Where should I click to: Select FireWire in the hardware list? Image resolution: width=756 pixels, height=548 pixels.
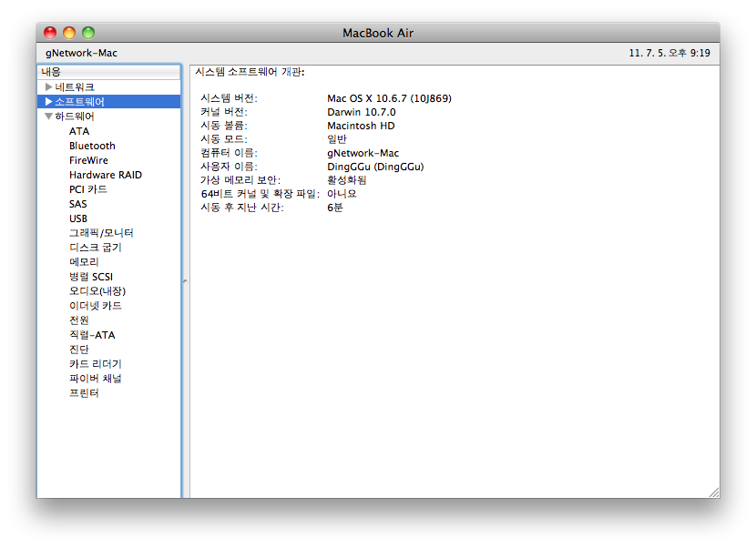coord(88,160)
